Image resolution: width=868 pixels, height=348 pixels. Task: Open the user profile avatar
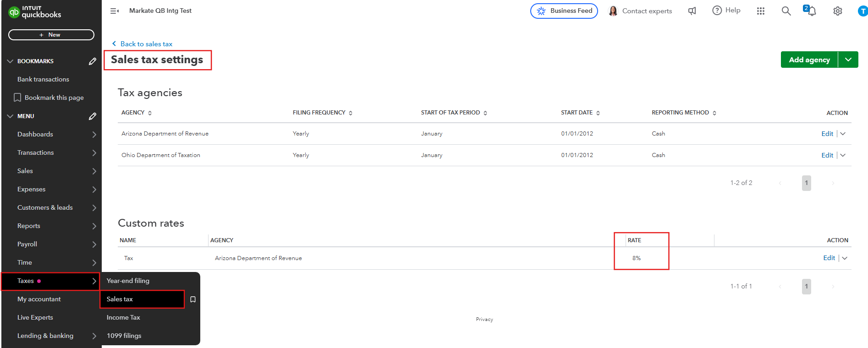point(863,11)
